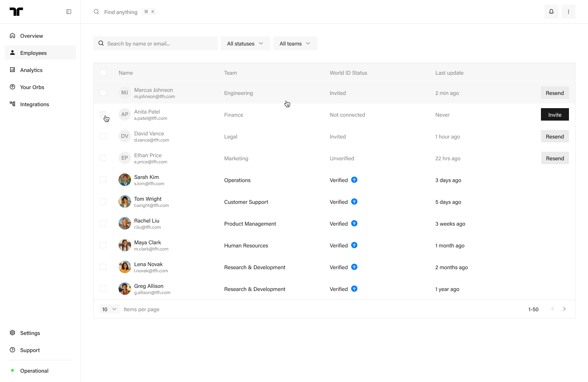
Task: Resend invite to Ethan Price
Action: [555, 158]
